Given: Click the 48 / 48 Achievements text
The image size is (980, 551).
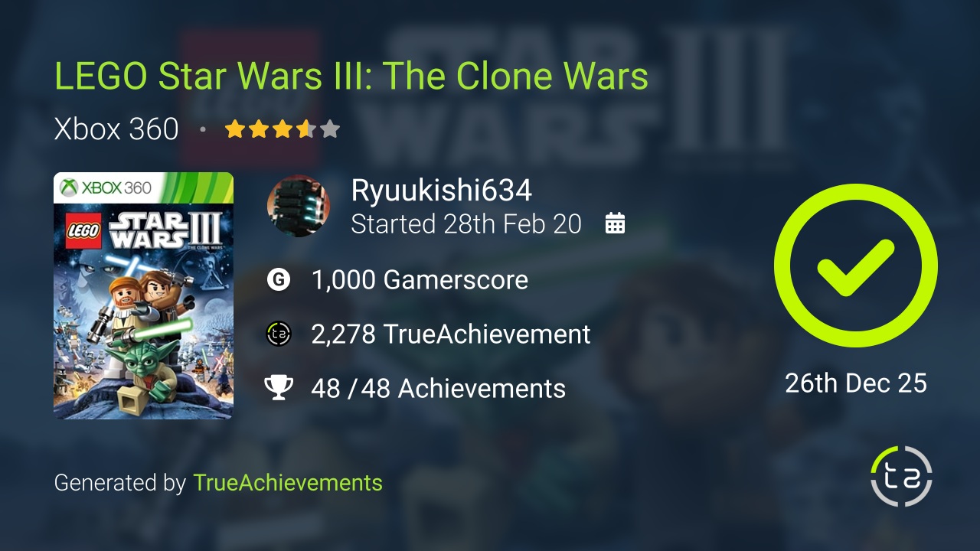Looking at the screenshot, I should pos(439,388).
